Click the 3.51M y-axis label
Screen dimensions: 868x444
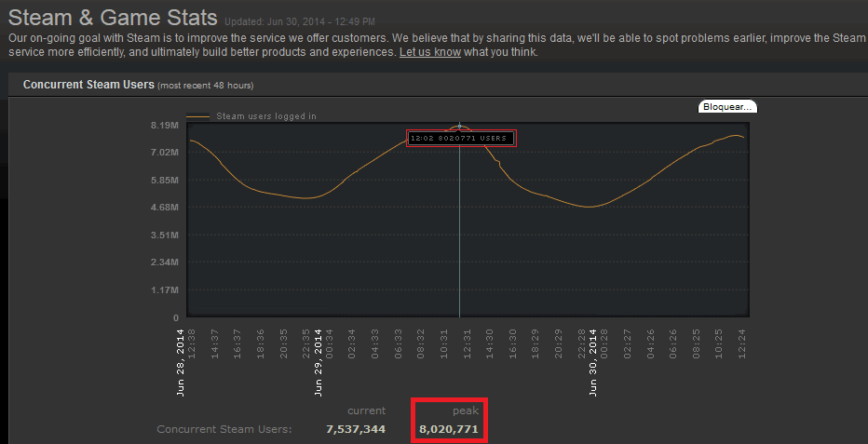165,235
